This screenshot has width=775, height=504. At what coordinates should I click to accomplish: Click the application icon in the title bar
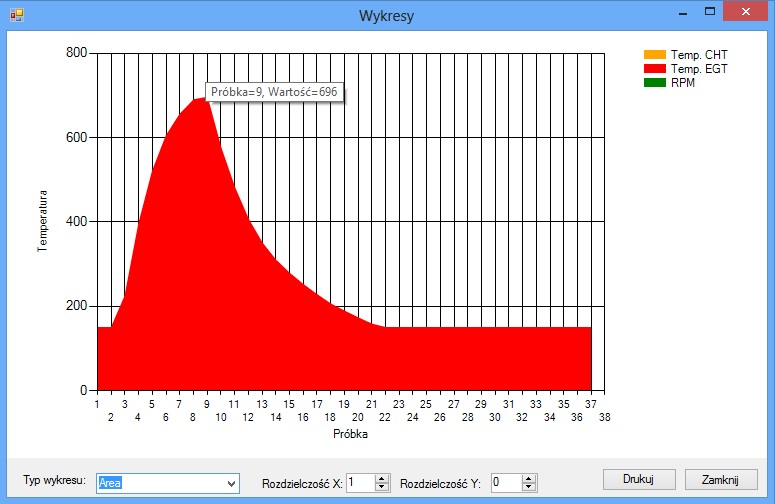(16, 16)
